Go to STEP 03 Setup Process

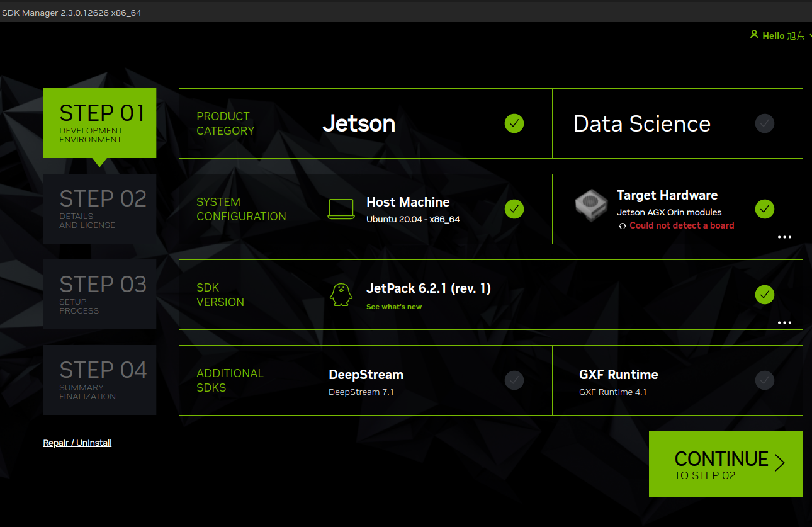(x=99, y=295)
